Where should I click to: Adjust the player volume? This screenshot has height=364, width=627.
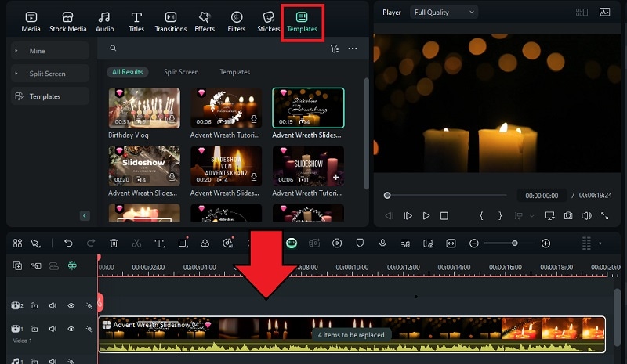586,216
